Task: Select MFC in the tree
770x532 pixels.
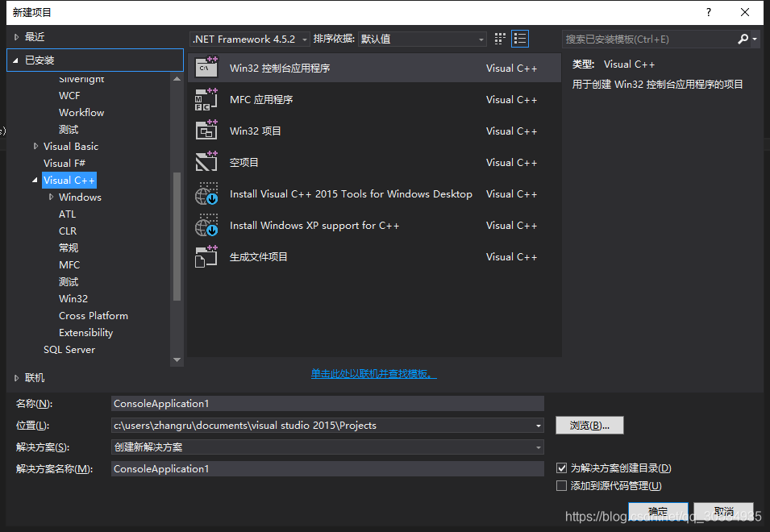Action: pyautogui.click(x=69, y=264)
